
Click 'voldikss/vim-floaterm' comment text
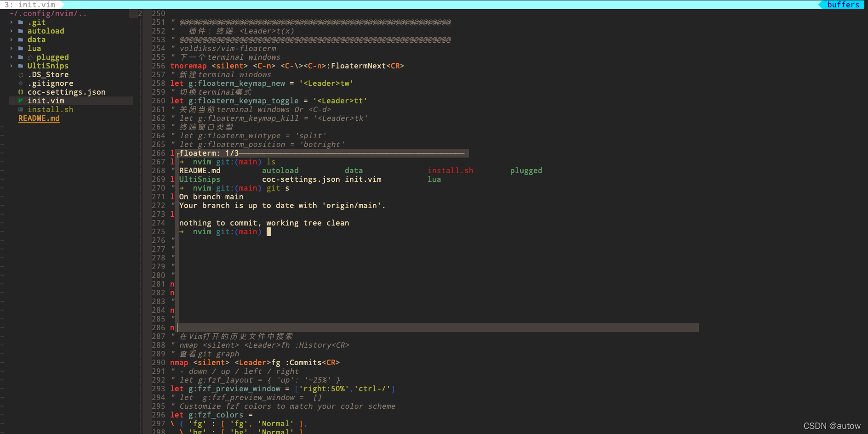click(x=228, y=49)
